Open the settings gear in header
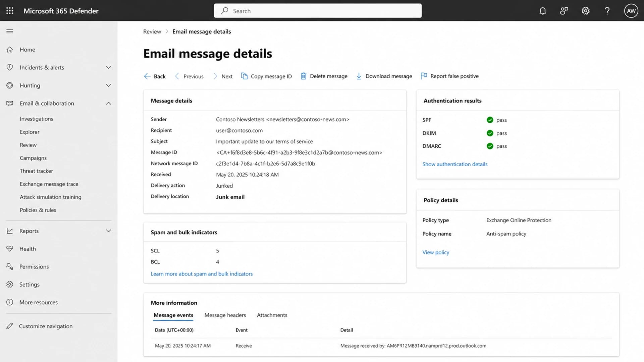The width and height of the screenshot is (644, 362). [x=585, y=11]
